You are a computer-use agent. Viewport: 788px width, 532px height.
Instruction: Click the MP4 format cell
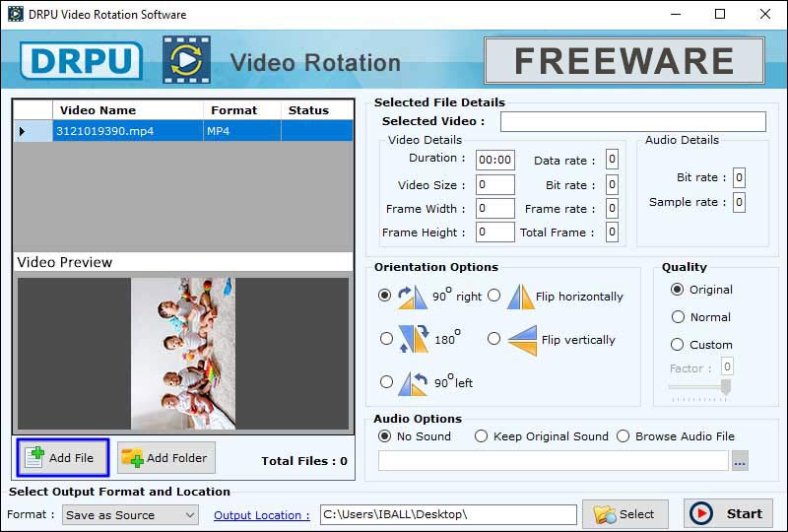coord(242,131)
